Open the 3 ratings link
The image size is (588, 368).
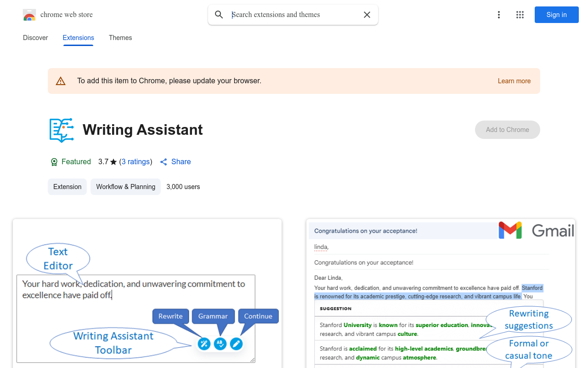136,162
